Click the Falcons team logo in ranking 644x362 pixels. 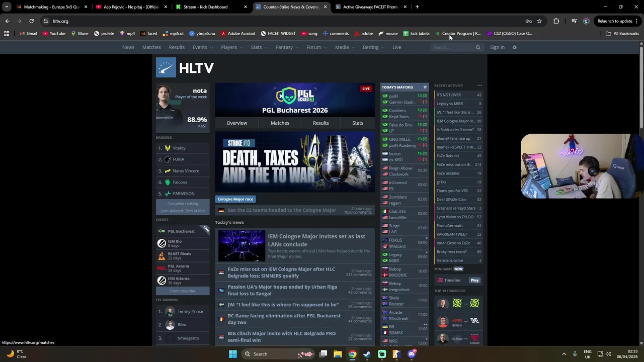pyautogui.click(x=168, y=182)
